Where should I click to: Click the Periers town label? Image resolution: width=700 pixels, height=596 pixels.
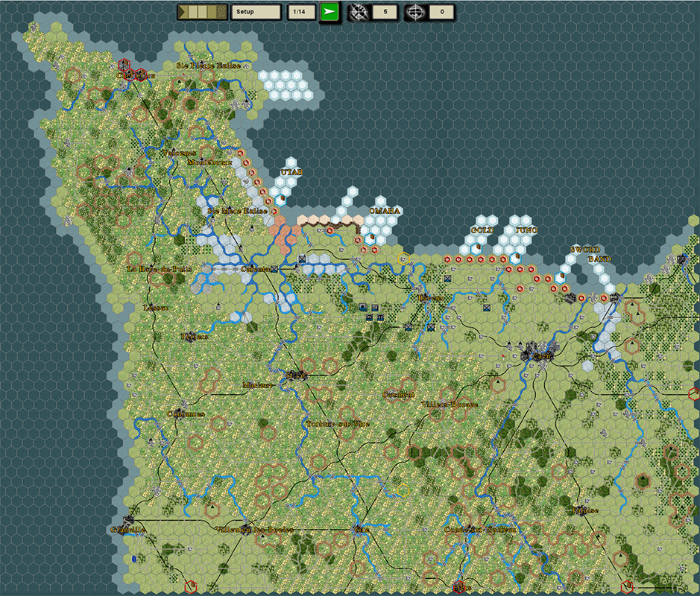pos(195,337)
